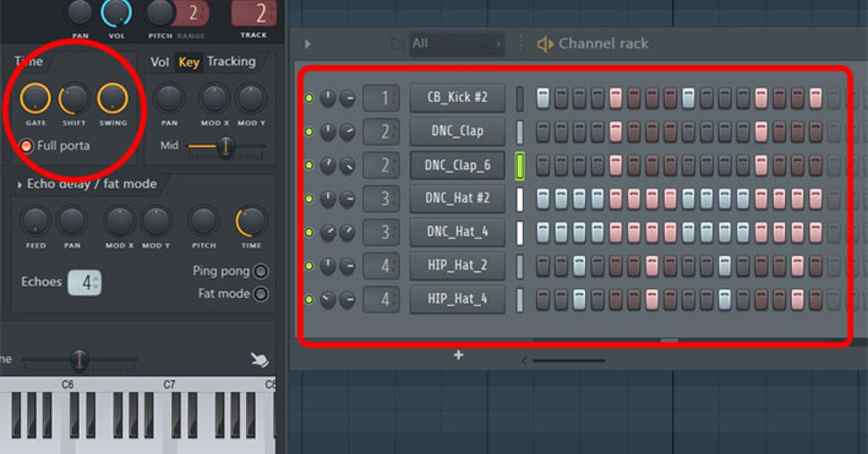Adjust the SWING knob in Time section

click(x=113, y=98)
